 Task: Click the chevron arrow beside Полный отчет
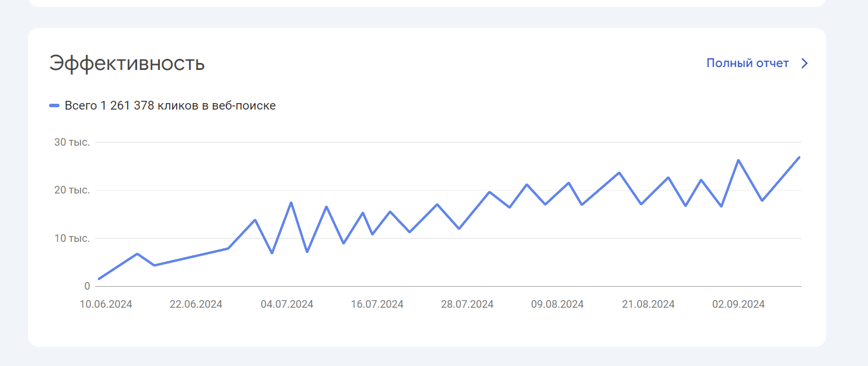point(804,63)
